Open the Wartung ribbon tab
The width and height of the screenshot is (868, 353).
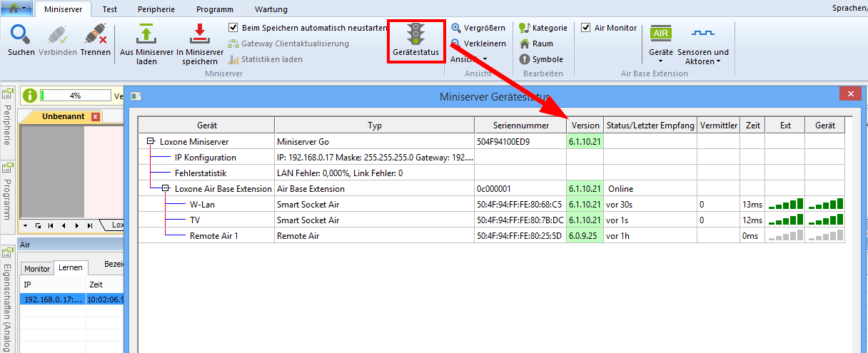pyautogui.click(x=271, y=9)
